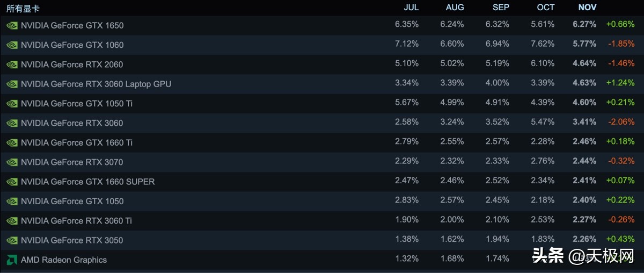
Task: Select the SEP column header
Action: tap(501, 8)
